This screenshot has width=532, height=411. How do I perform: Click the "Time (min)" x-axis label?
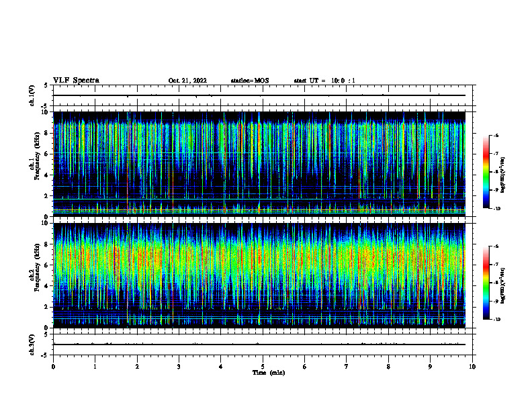tap(269, 373)
